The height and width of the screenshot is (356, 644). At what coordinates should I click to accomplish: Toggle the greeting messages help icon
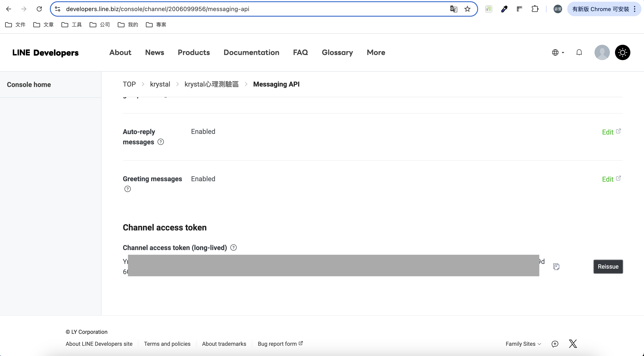coord(128,189)
